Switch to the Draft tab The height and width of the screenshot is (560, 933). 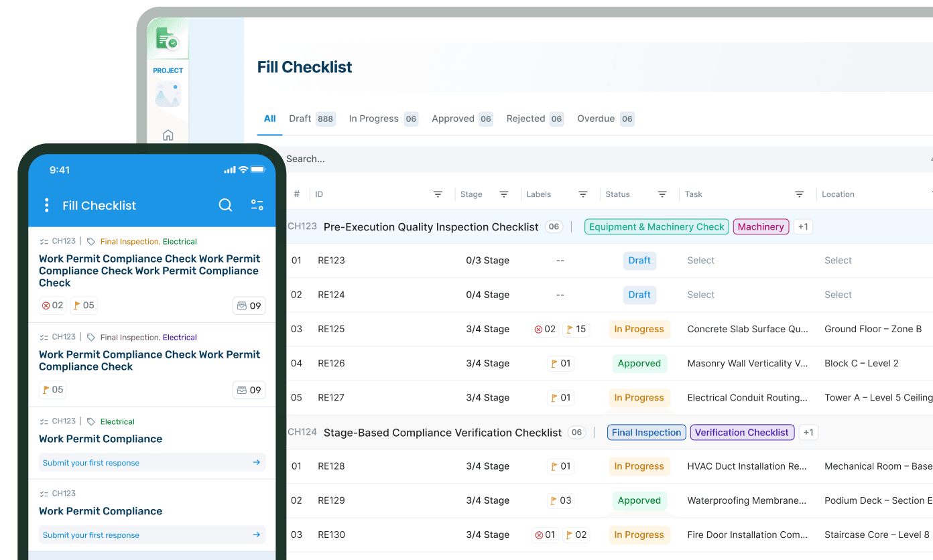click(x=312, y=119)
